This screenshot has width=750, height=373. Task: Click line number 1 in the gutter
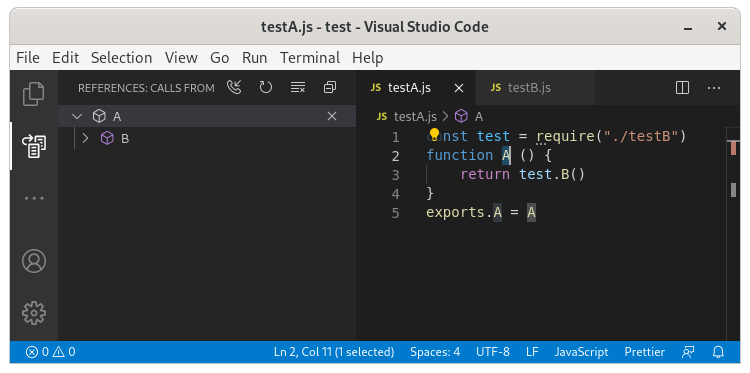coord(395,137)
